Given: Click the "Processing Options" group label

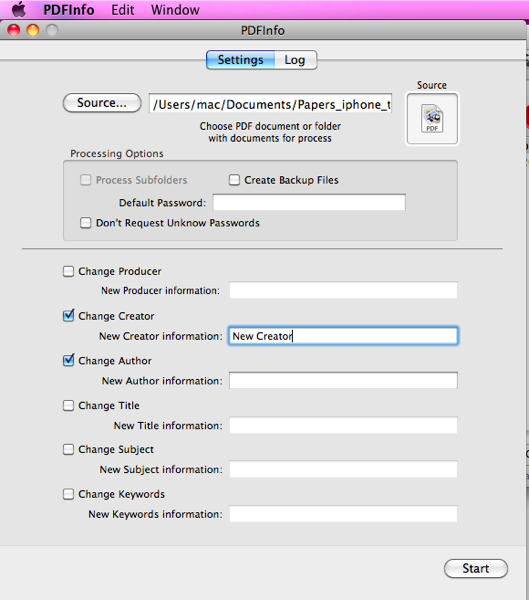Looking at the screenshot, I should tap(117, 153).
